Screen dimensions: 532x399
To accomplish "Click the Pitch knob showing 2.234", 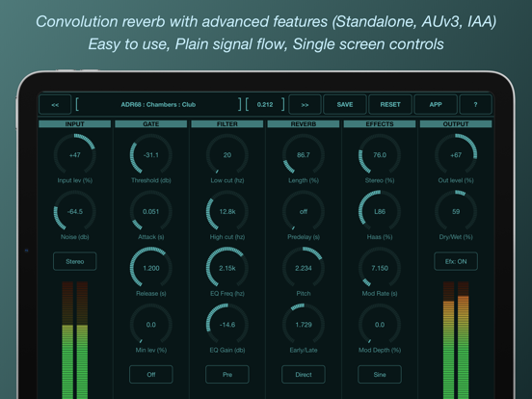I will click(304, 268).
